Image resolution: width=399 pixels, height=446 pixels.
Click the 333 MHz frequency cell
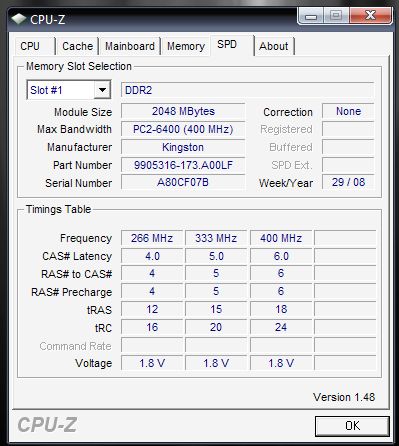click(x=216, y=238)
